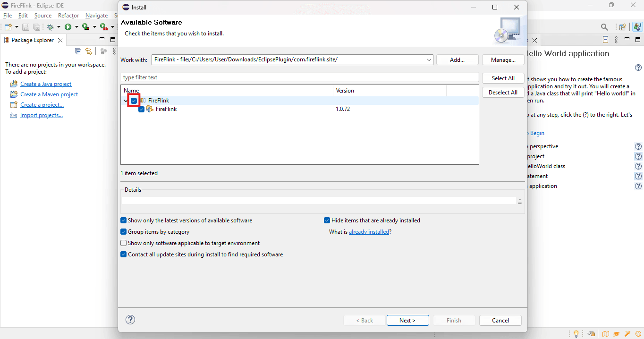Collapse all in Package Explorer

tap(78, 51)
